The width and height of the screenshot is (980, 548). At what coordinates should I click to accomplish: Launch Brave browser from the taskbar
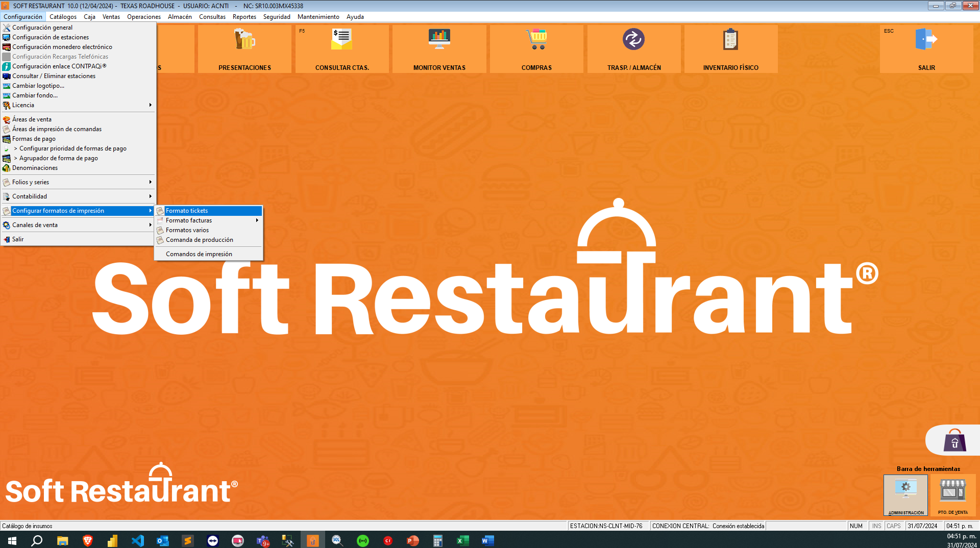87,540
